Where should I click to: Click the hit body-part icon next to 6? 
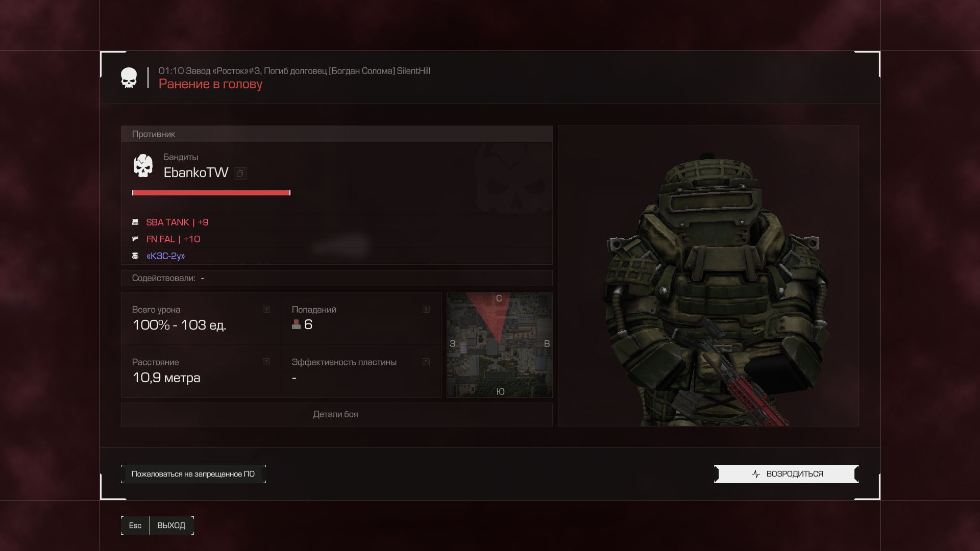[x=296, y=324]
